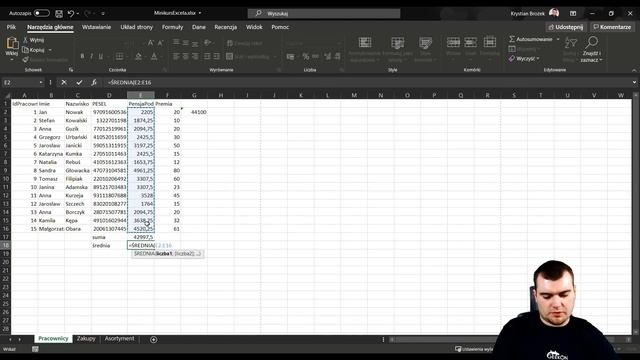Switch to the Widok tab

(254, 27)
